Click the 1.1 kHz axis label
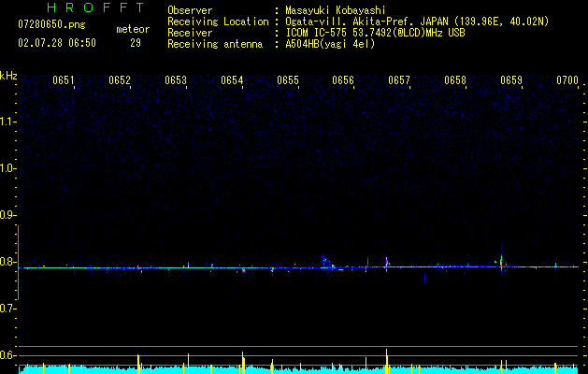Viewport: 588px width, 374px height. (x=7, y=122)
